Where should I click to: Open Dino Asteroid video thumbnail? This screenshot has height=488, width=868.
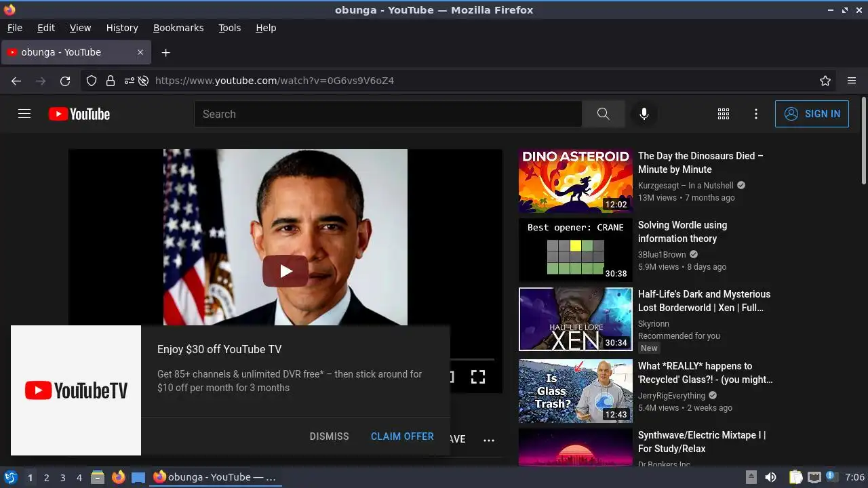[x=576, y=181]
